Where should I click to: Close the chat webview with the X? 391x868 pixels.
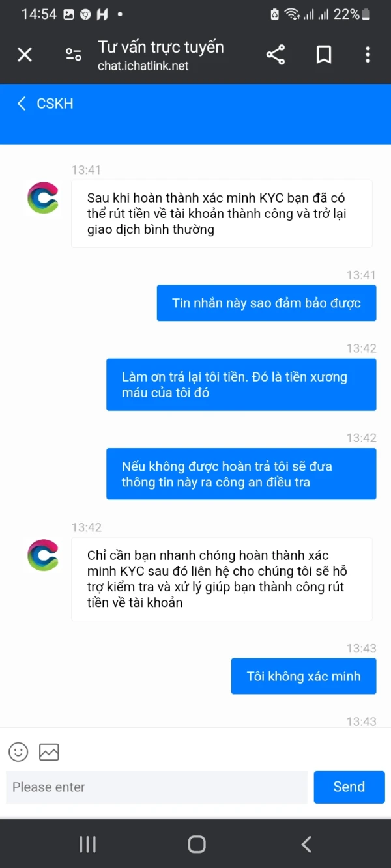pyautogui.click(x=24, y=55)
